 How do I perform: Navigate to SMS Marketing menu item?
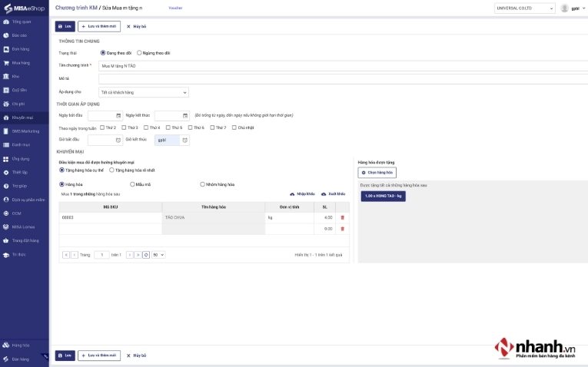[x=25, y=131]
